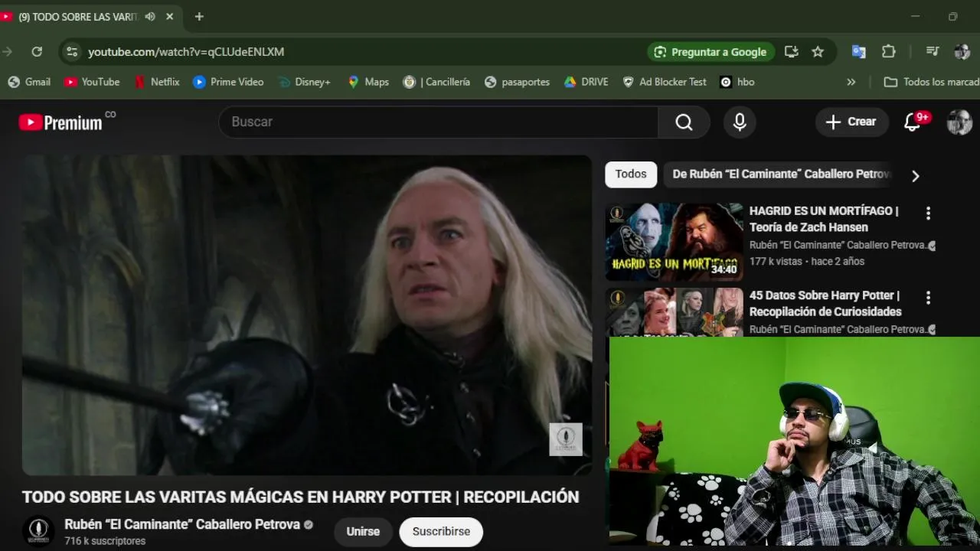This screenshot has height=551, width=980.
Task: Show more filter chips with right arrow
Action: coord(915,176)
